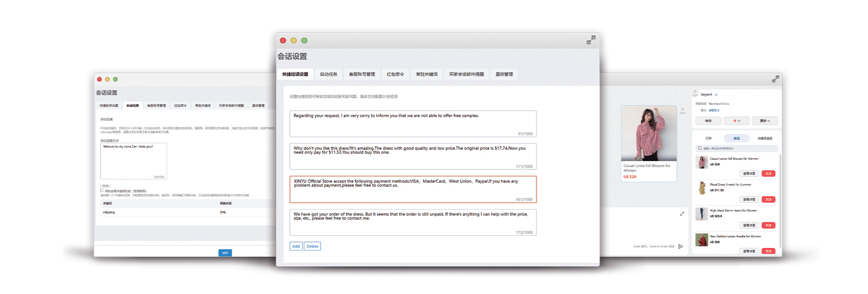Click the send message arrow icon

(681, 246)
